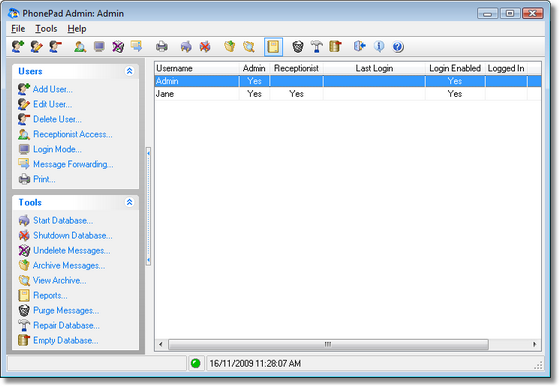This screenshot has width=560, height=387.
Task: Click the Message Forwarding... sidebar link
Action: click(x=73, y=164)
